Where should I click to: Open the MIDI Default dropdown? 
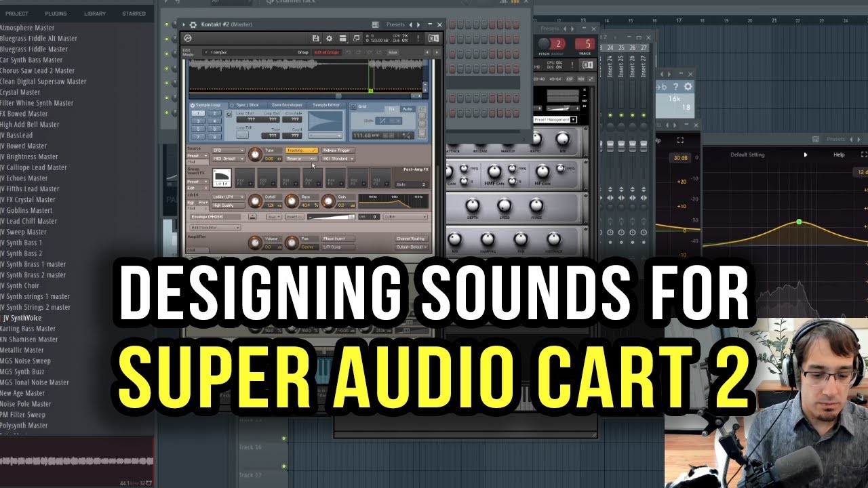click(229, 159)
